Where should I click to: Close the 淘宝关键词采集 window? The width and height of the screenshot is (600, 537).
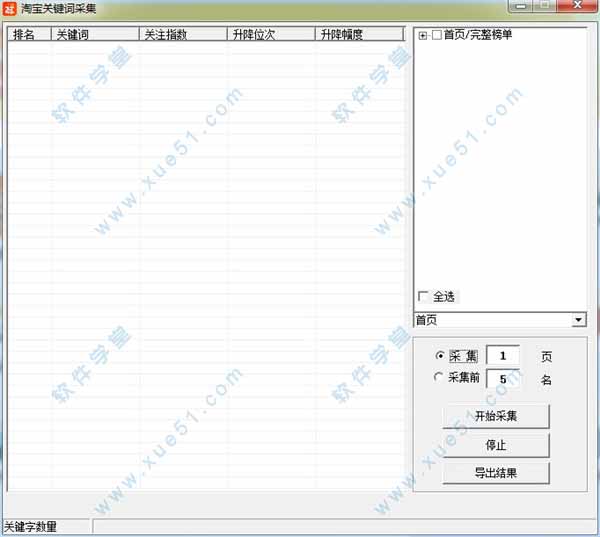click(x=577, y=5)
